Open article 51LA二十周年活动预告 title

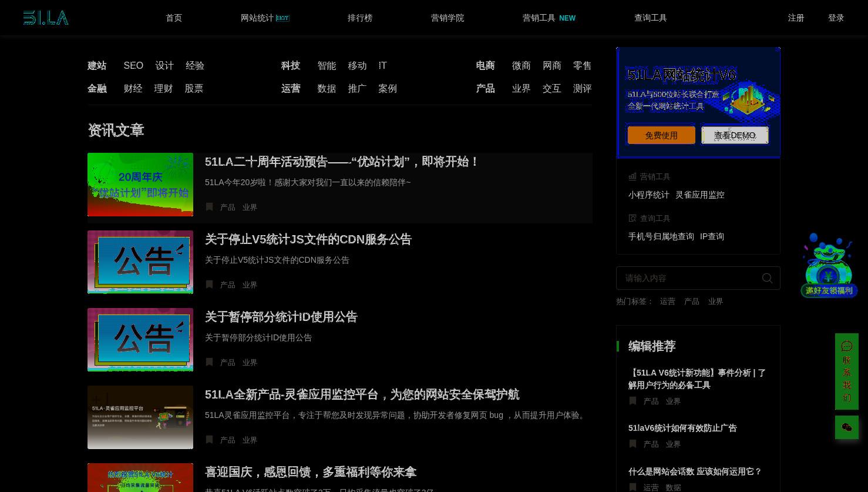[342, 162]
